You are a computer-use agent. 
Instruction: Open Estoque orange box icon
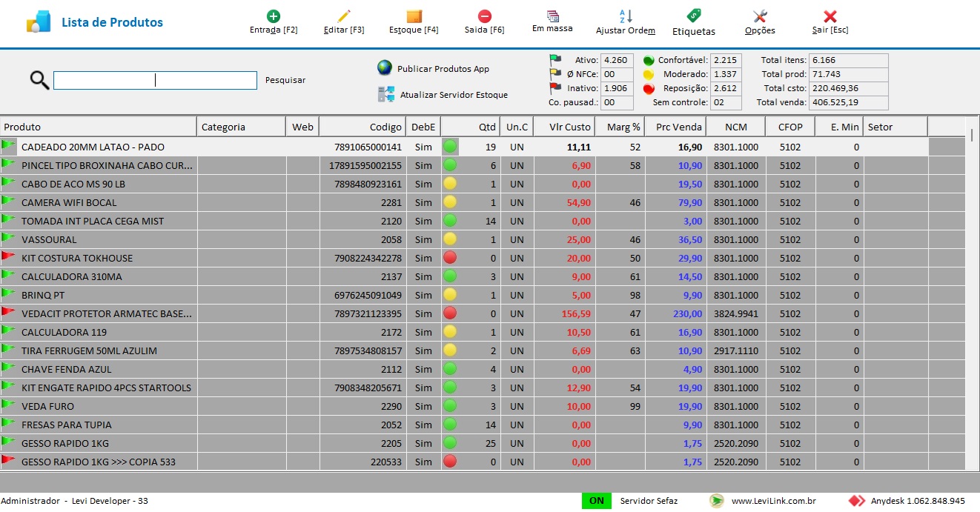click(x=414, y=16)
